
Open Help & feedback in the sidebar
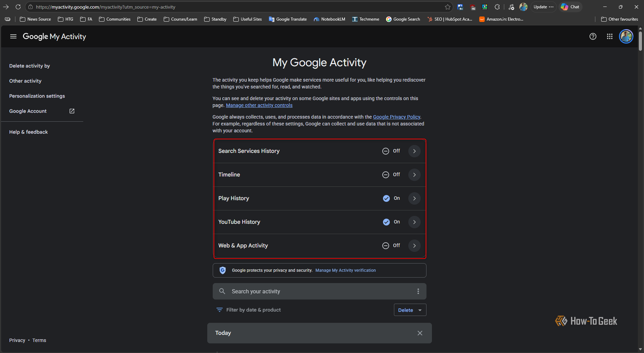coord(28,132)
